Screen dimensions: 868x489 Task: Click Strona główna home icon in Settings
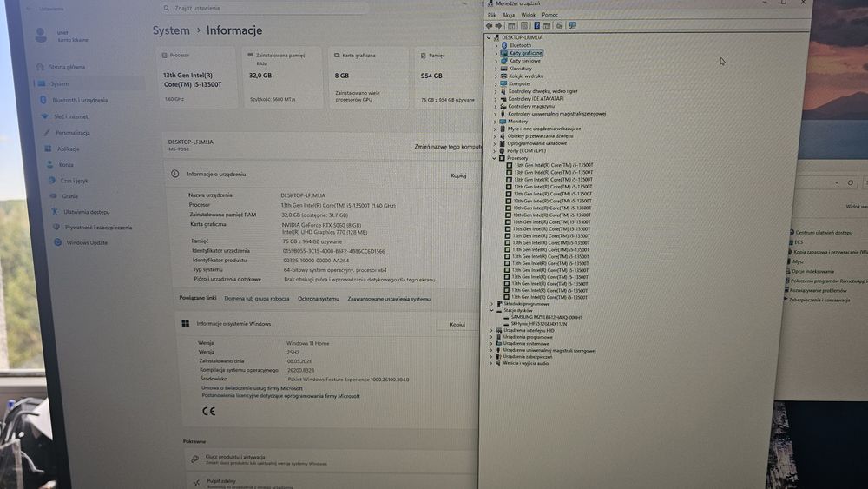tap(40, 67)
